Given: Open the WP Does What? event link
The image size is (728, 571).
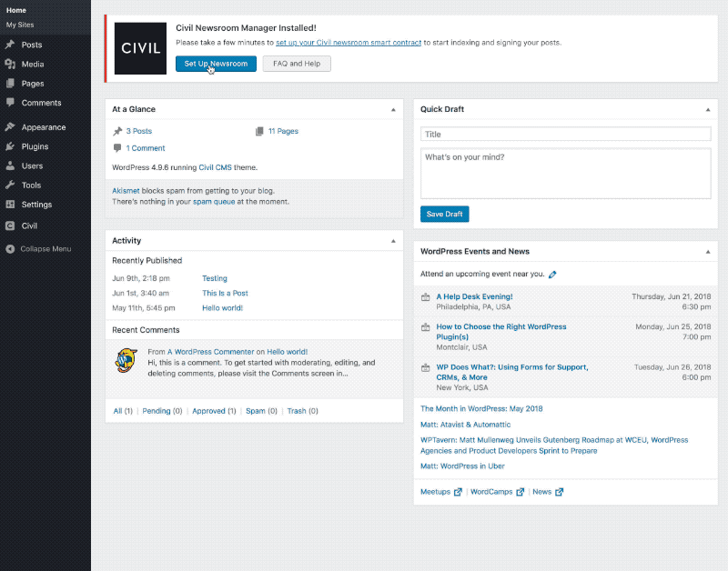Looking at the screenshot, I should click(x=512, y=372).
